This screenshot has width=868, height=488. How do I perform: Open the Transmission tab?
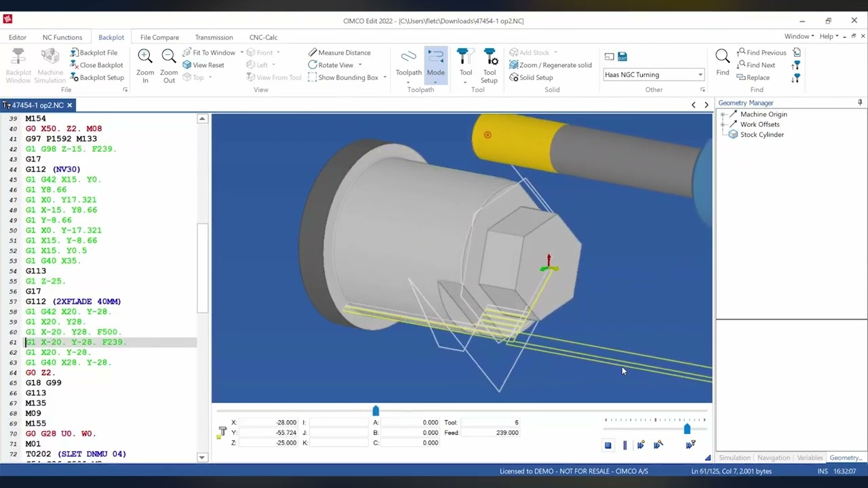[214, 37]
